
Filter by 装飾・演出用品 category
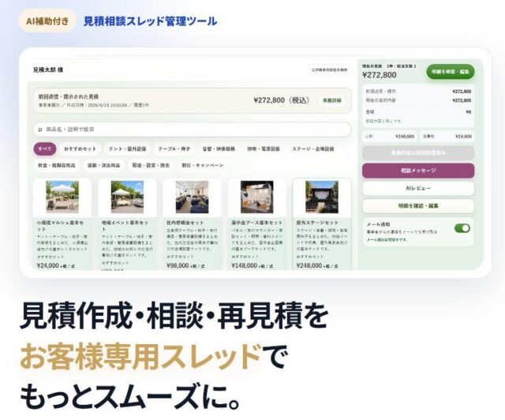pos(103,165)
